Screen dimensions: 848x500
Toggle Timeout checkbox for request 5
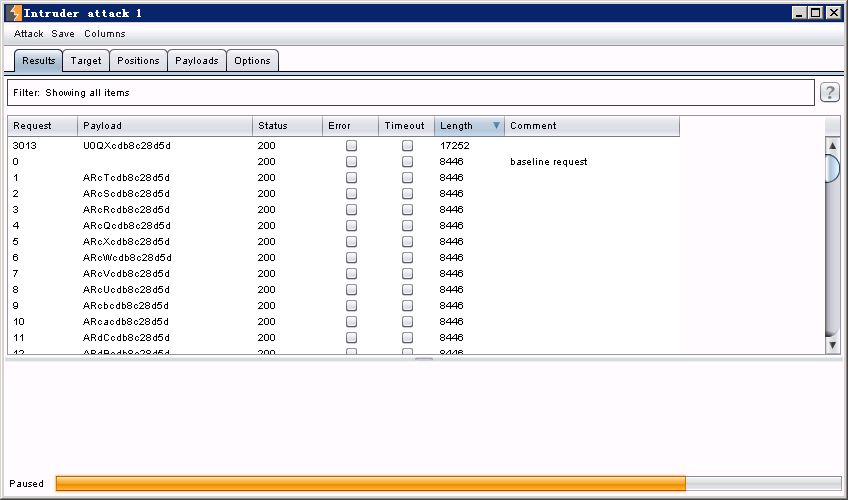pyautogui.click(x=407, y=241)
